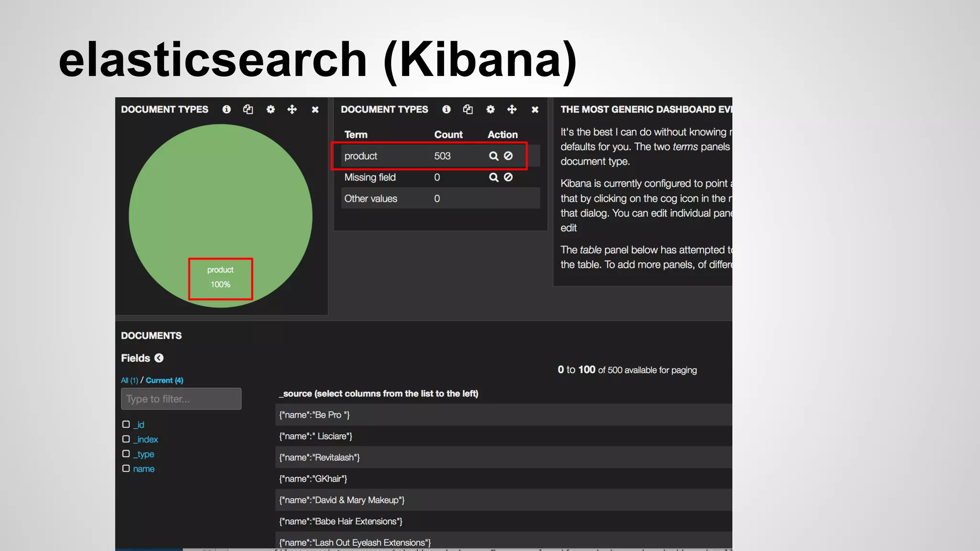Click the Term column header

[x=356, y=135]
